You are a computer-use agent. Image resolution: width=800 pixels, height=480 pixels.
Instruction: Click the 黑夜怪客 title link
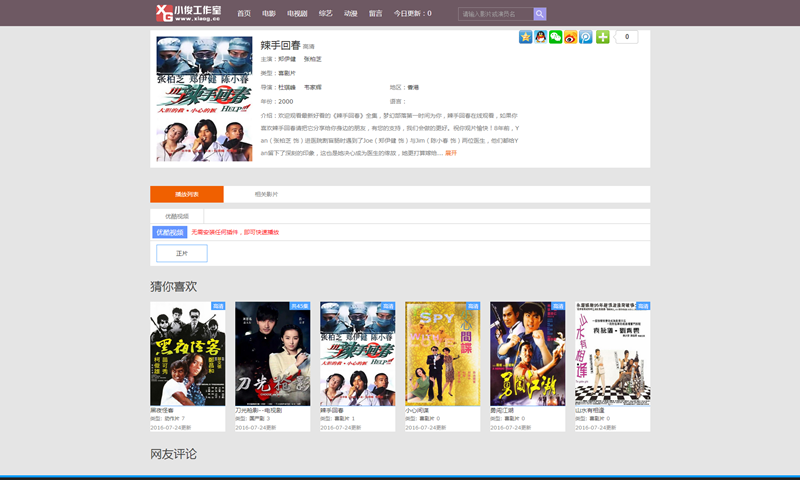pyautogui.click(x=162, y=411)
